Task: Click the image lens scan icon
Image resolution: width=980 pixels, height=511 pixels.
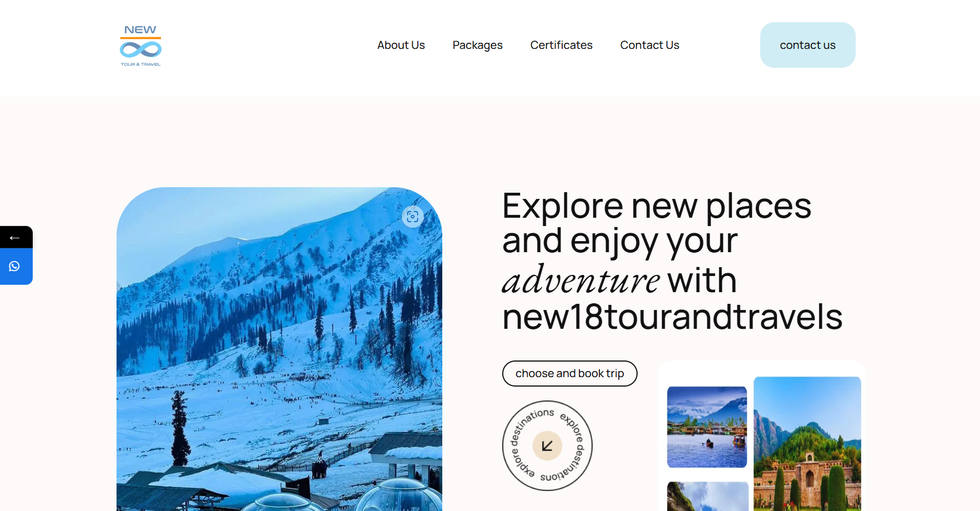Action: 412,217
